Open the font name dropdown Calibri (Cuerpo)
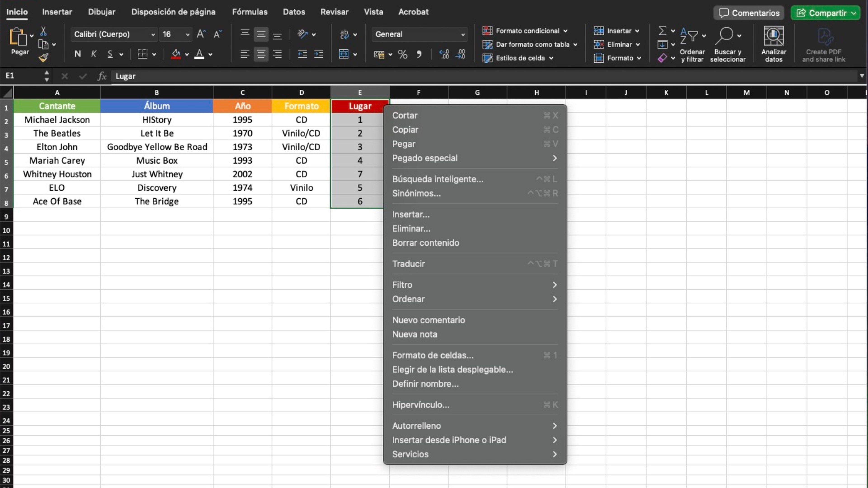The height and width of the screenshot is (488, 868). [114, 34]
